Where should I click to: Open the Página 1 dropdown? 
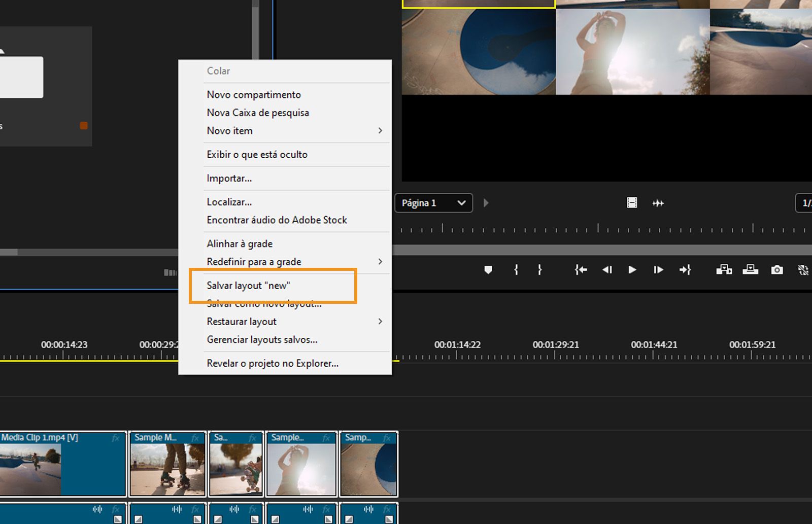(433, 203)
